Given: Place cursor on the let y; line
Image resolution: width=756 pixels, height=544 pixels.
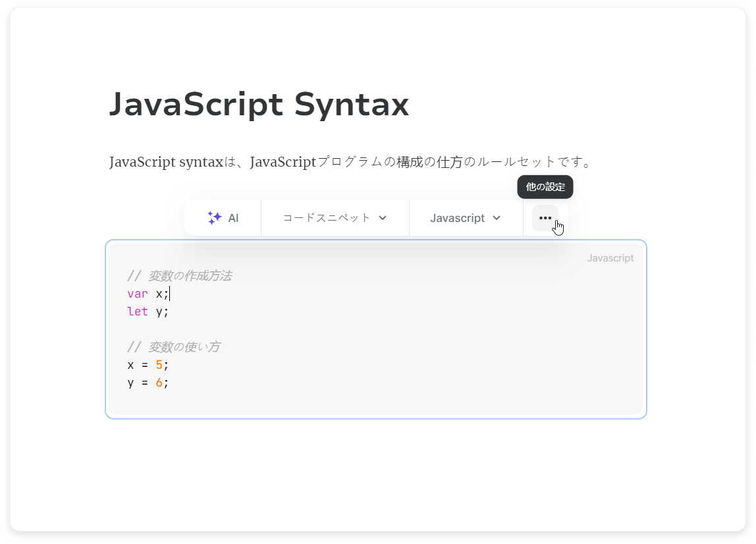Looking at the screenshot, I should click(148, 312).
